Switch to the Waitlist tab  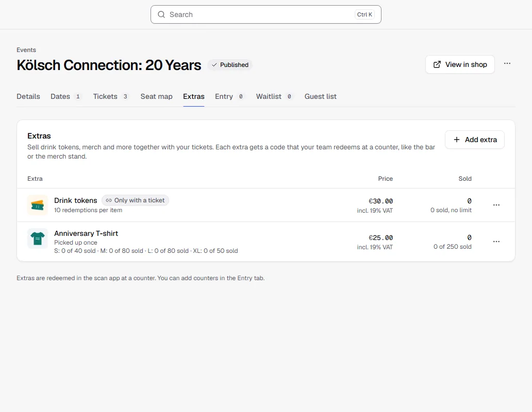tap(275, 97)
